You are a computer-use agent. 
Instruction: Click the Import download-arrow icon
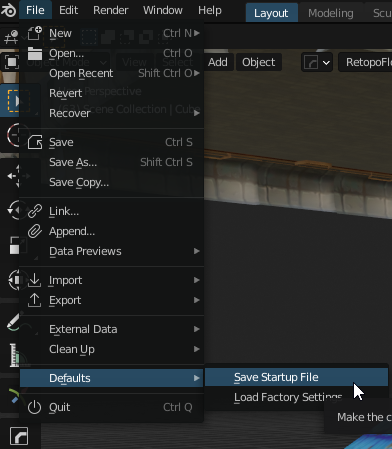pyautogui.click(x=35, y=280)
